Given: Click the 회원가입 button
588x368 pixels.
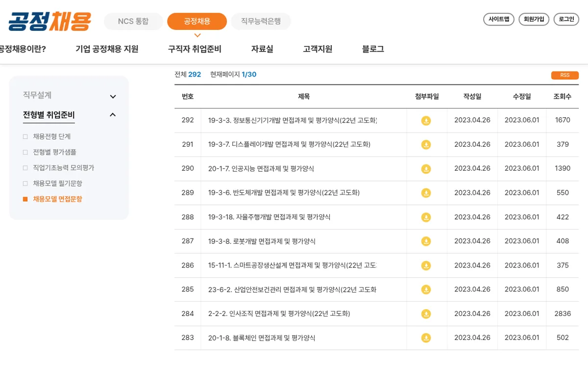Looking at the screenshot, I should coord(534,19).
